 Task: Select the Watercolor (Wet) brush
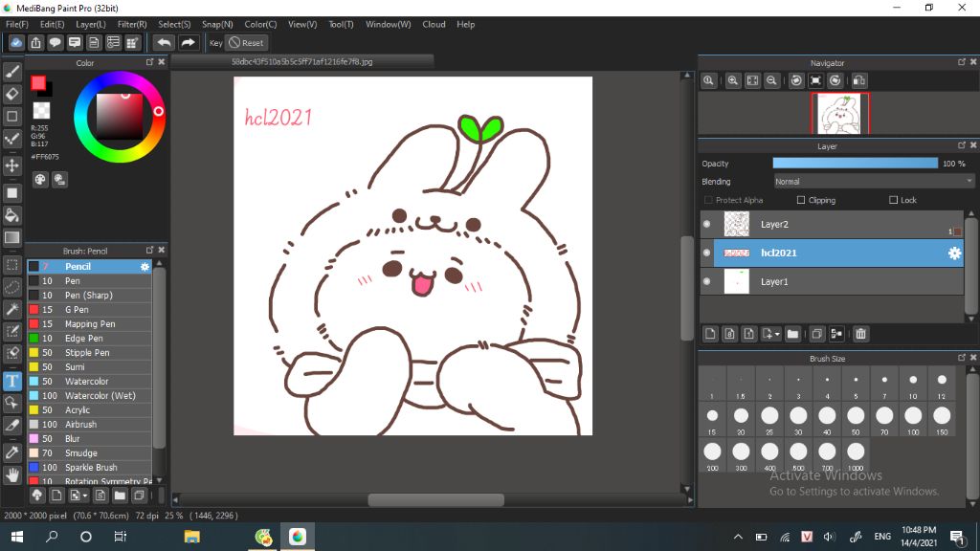tap(89, 395)
